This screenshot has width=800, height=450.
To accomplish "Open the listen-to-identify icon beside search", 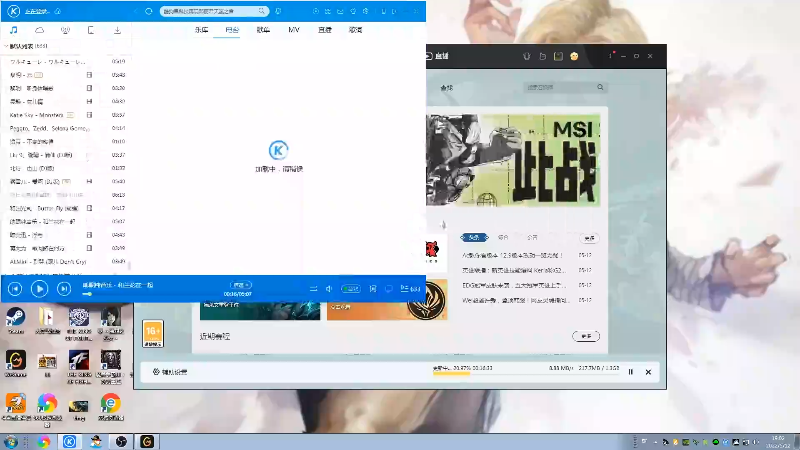I will click(x=278, y=11).
